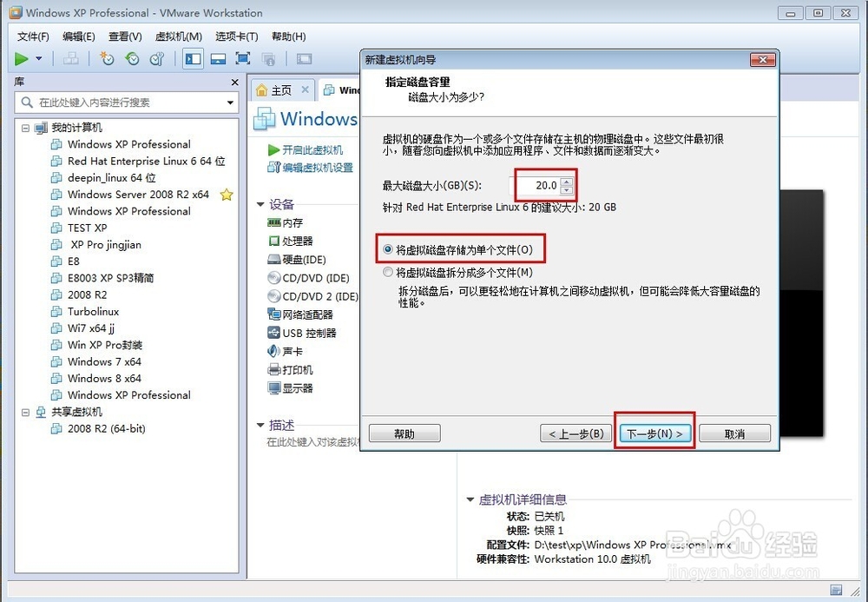Select Windows 8 x64 in library

coord(104,378)
